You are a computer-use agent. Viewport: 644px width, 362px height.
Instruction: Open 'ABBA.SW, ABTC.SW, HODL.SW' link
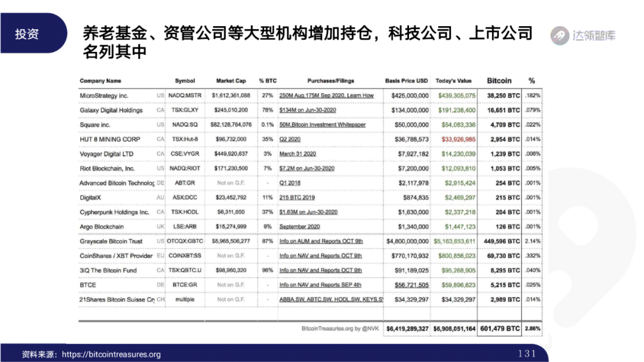pyautogui.click(x=331, y=299)
